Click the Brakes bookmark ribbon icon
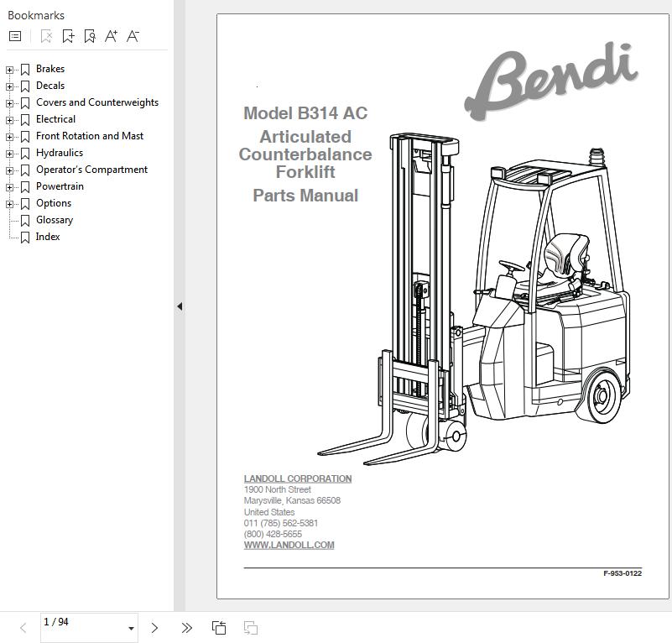The width and height of the screenshot is (672, 643). click(25, 70)
